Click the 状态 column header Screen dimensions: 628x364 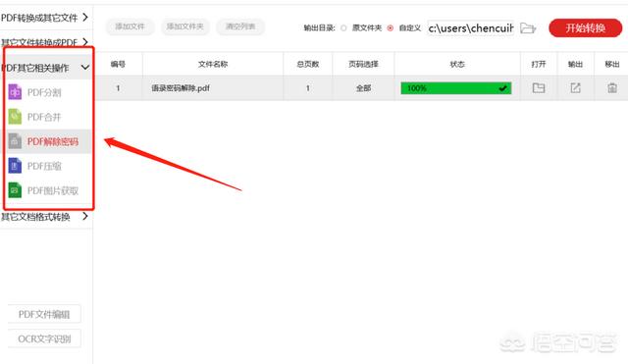tap(457, 64)
